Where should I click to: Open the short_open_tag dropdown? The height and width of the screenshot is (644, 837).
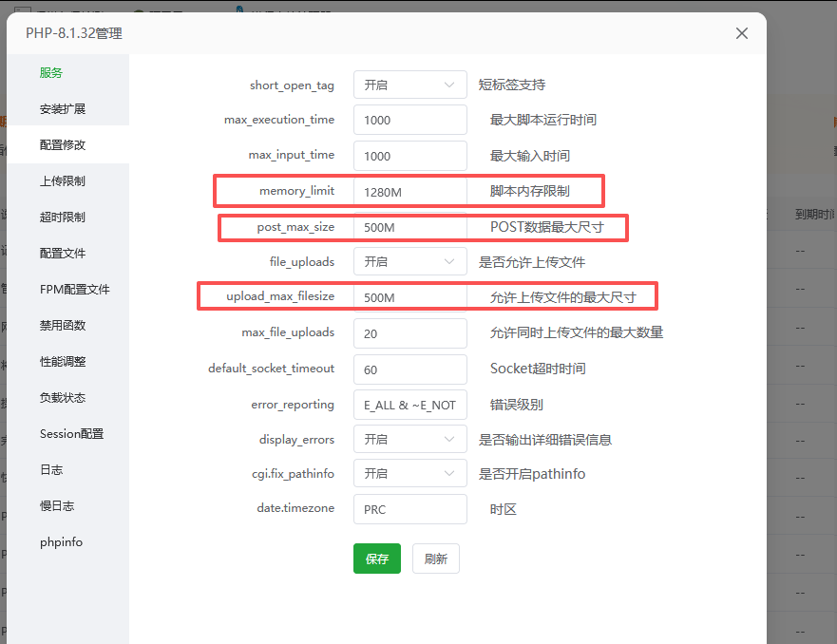click(409, 85)
